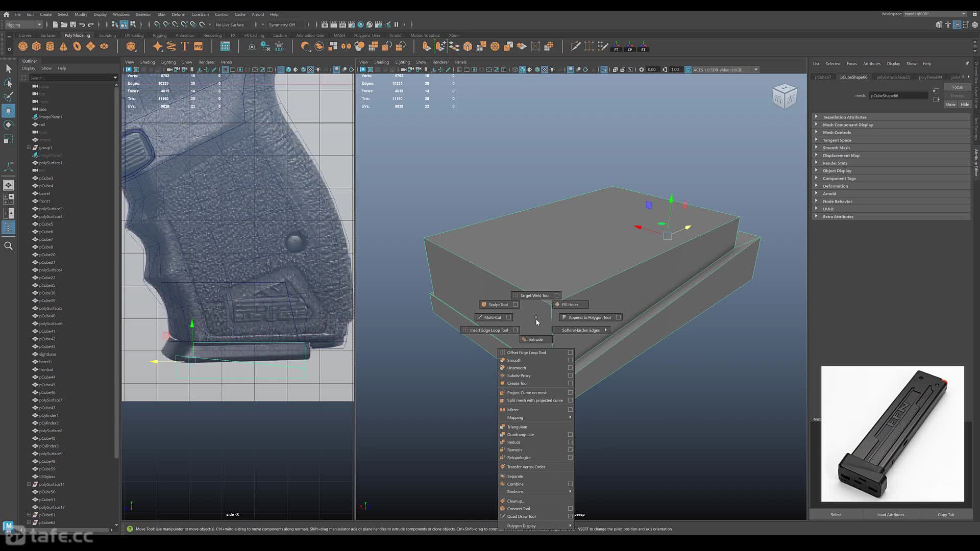Click the magazine reference image thumbnail
The image size is (980, 551).
(x=892, y=434)
